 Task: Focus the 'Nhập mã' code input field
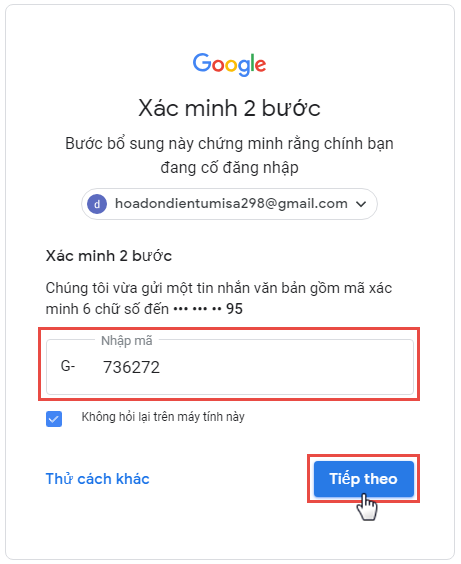click(x=230, y=367)
